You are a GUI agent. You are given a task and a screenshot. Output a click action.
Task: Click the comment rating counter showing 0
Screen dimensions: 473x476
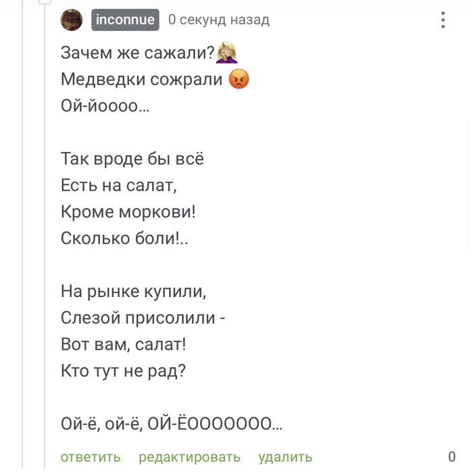click(451, 457)
